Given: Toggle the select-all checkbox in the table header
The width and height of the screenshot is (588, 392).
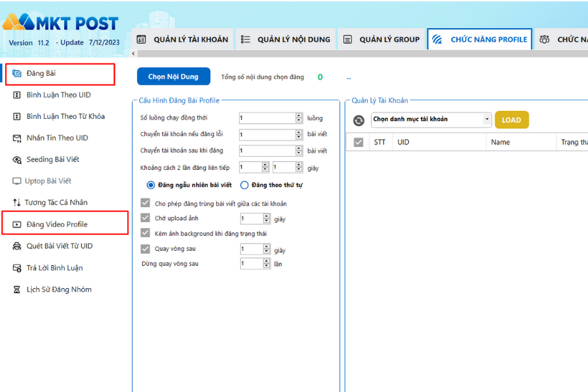Looking at the screenshot, I should point(358,142).
